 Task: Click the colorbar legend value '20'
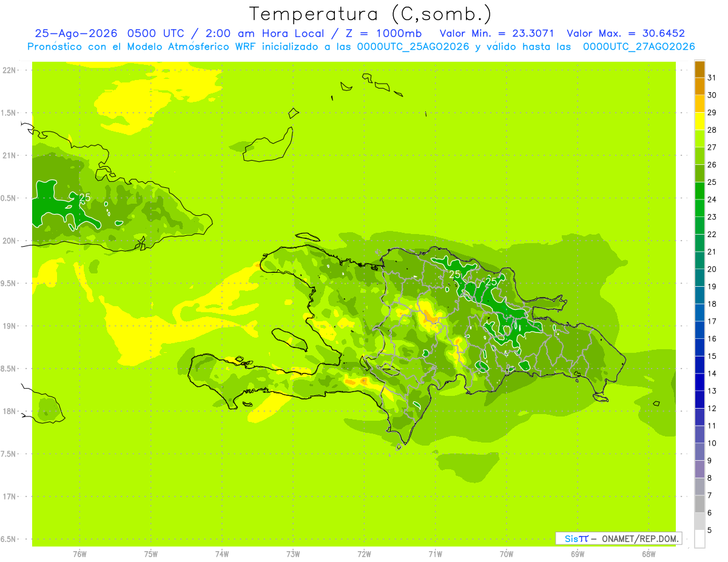tap(712, 269)
